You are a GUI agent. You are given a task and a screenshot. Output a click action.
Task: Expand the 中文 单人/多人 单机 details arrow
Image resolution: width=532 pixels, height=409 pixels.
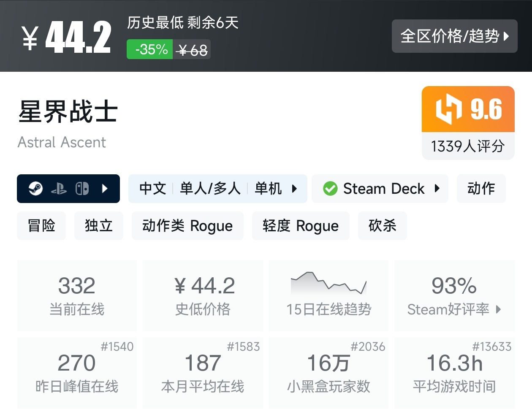tap(295, 189)
